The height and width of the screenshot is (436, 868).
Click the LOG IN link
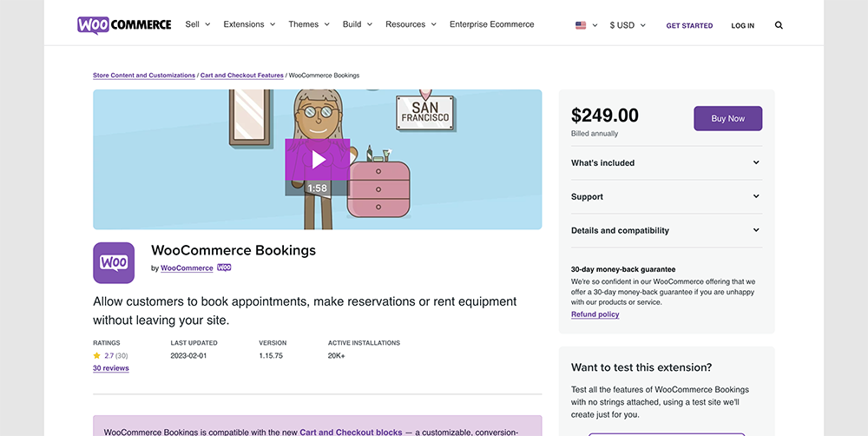click(x=742, y=25)
